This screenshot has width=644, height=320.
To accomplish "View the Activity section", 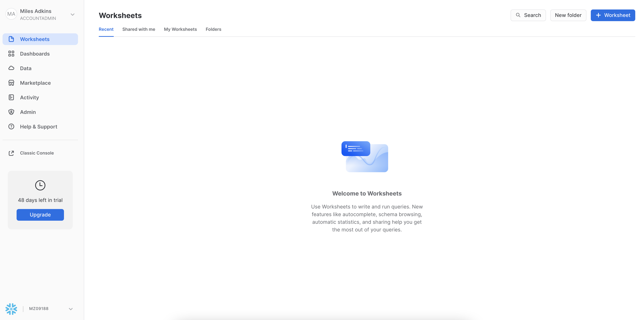I will [40, 97].
